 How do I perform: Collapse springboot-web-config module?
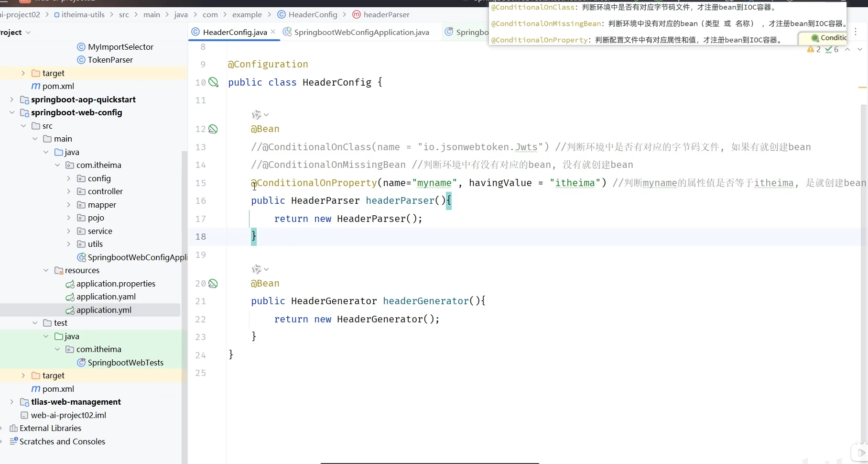11,112
